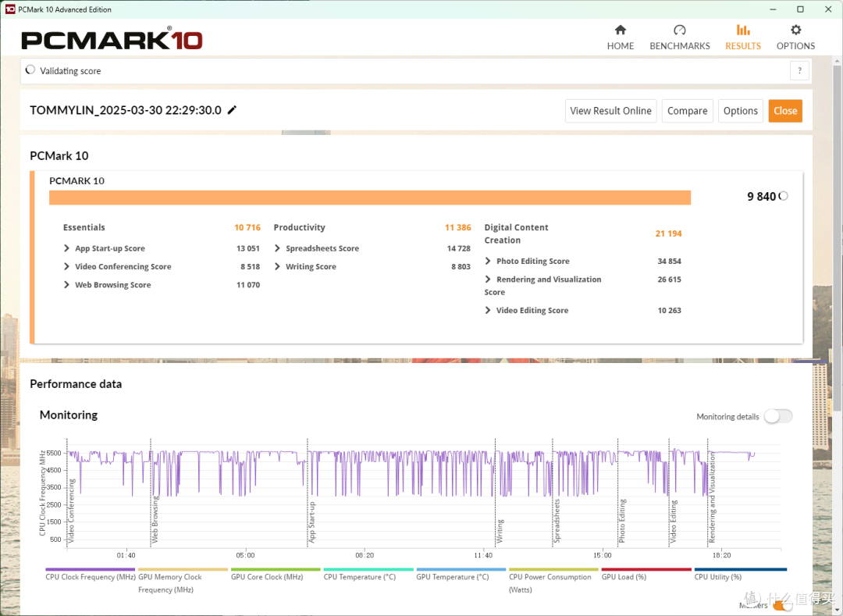Click the Results bar chart icon
843x616 pixels.
[743, 30]
